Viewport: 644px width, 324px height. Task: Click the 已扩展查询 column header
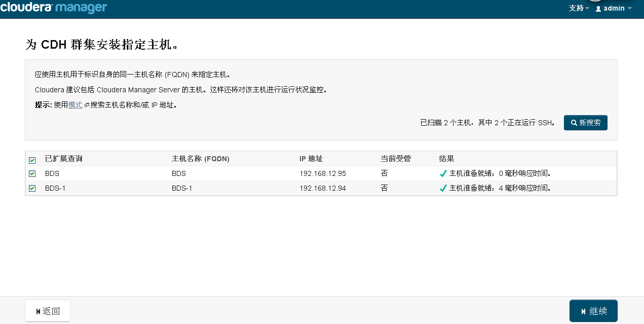[64, 159]
